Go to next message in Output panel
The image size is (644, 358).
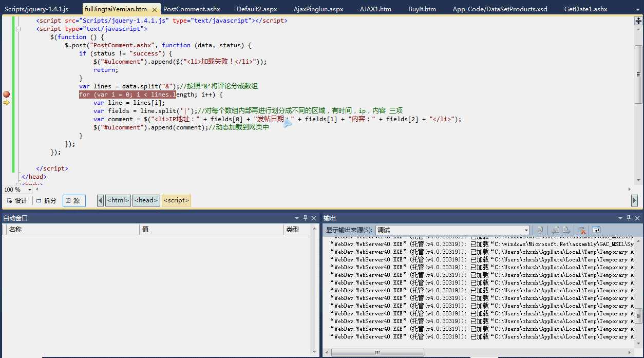(x=566, y=230)
